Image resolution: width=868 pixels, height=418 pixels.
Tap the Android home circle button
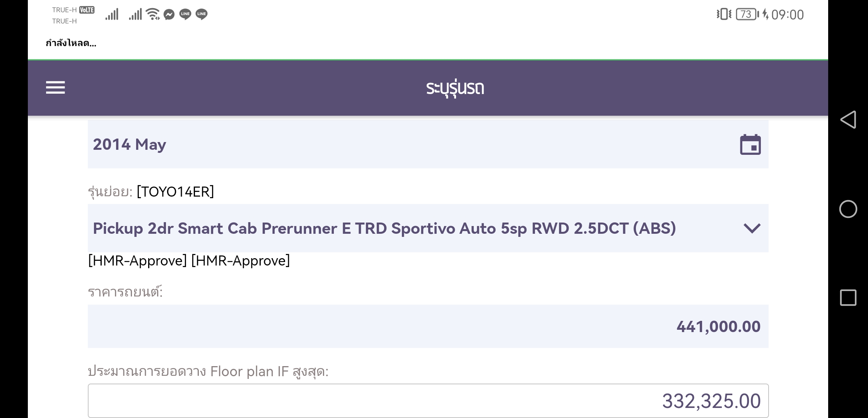[x=848, y=209]
